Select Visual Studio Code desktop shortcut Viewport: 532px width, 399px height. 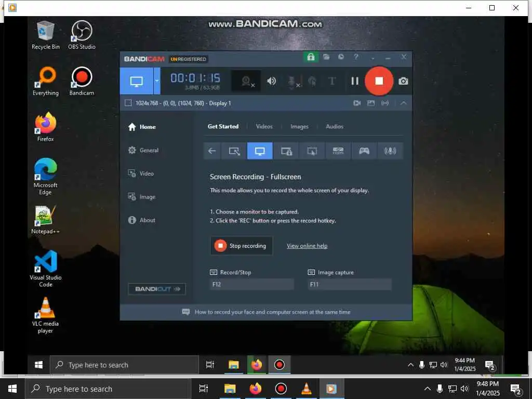pyautogui.click(x=46, y=269)
